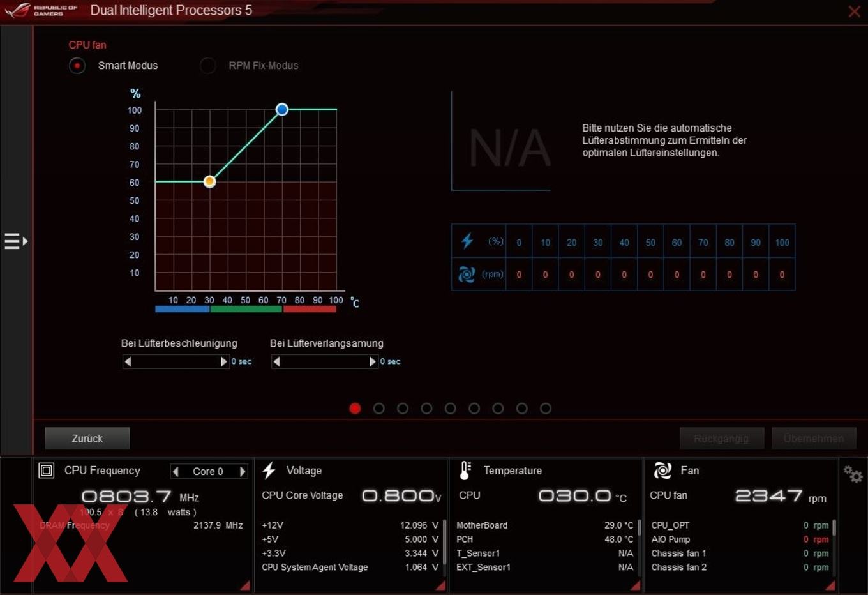This screenshot has height=595, width=868.
Task: Click the Fan panel fan icon
Action: click(x=662, y=471)
